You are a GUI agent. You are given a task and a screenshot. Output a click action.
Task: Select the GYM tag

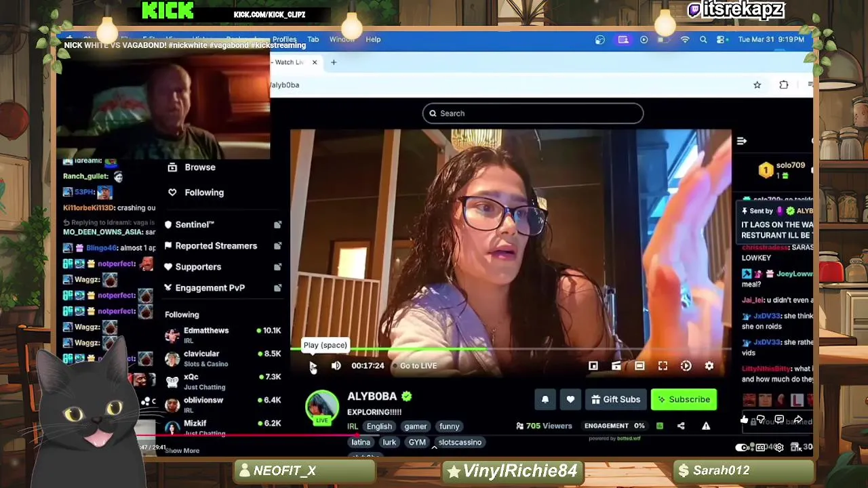click(x=417, y=442)
